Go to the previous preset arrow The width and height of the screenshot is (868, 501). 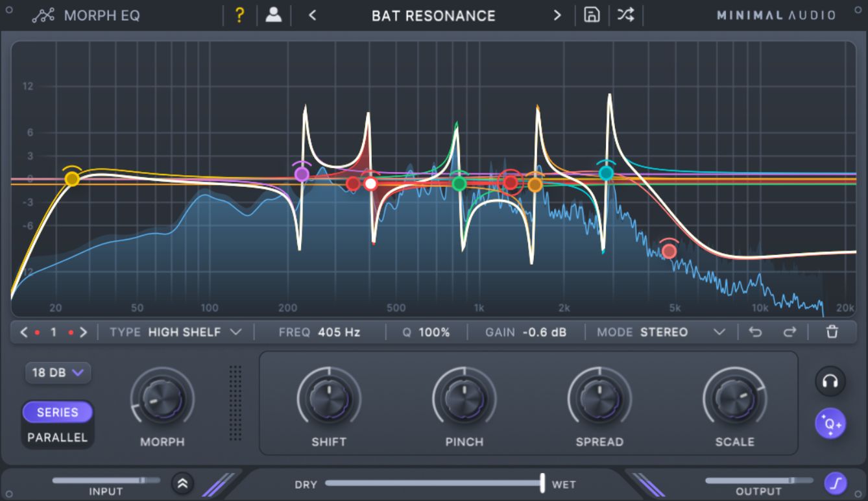point(313,16)
